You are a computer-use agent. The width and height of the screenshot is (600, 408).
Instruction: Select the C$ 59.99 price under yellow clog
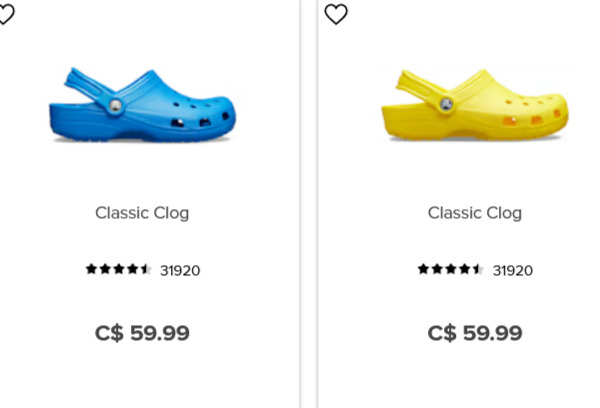tap(475, 333)
